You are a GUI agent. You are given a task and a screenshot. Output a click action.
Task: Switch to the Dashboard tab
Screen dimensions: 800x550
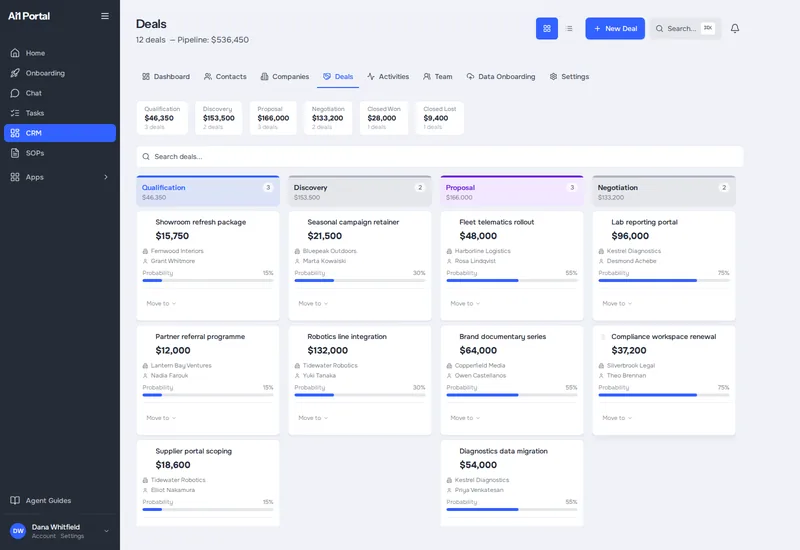point(166,77)
